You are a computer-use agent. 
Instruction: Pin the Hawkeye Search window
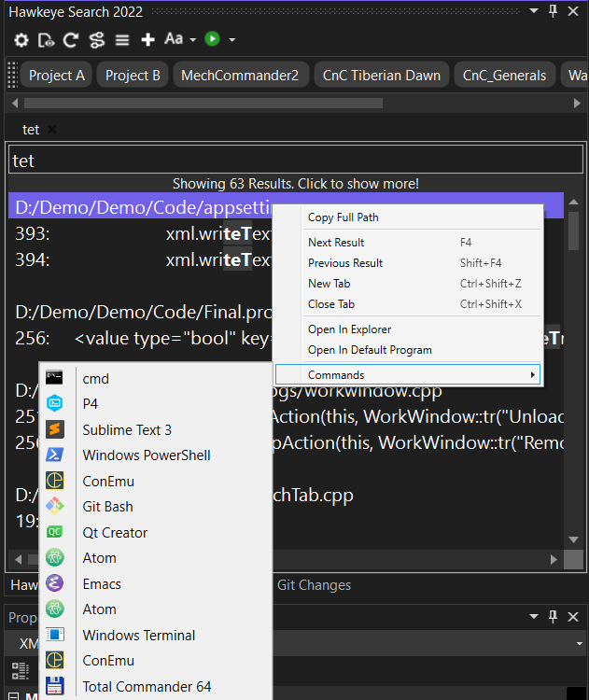(x=553, y=10)
